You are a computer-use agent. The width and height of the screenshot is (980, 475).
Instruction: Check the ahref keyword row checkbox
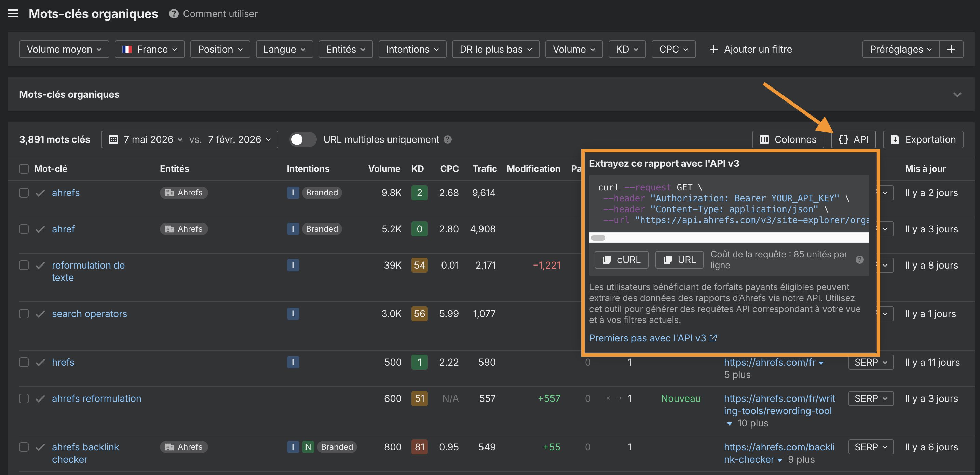[24, 229]
